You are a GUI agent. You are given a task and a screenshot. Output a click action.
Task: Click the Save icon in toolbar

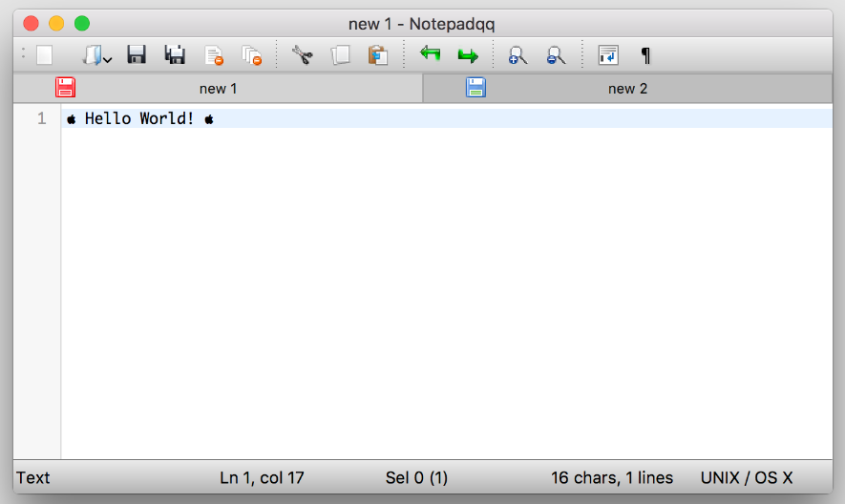(137, 55)
